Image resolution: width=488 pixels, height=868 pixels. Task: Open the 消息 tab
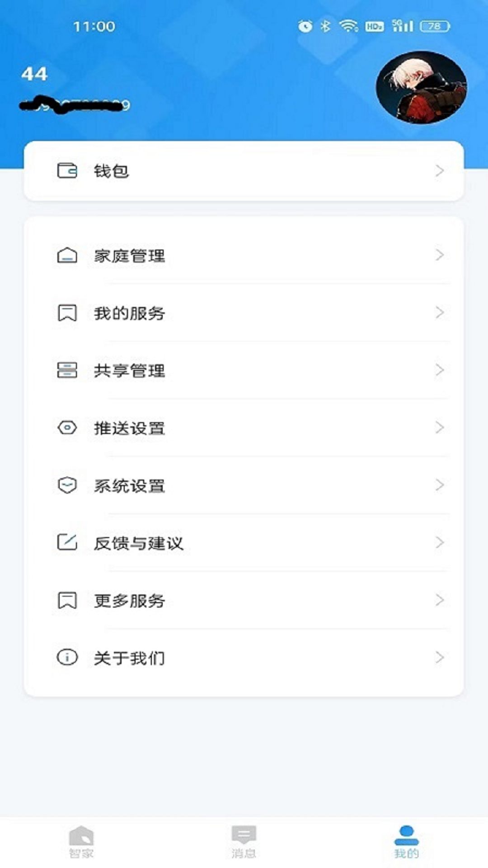pyautogui.click(x=244, y=842)
